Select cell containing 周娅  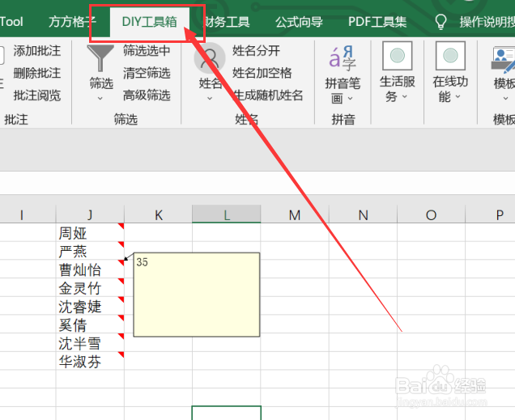pos(90,233)
